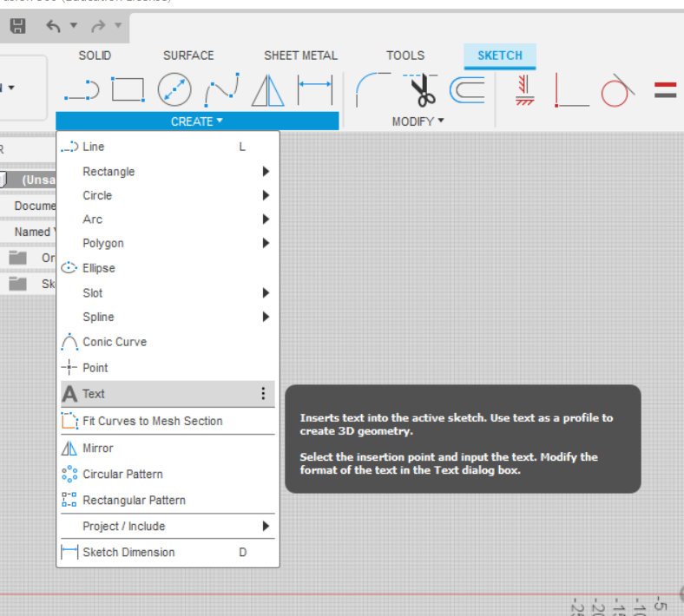Image resolution: width=684 pixels, height=616 pixels.
Task: Open the Undo history dropdown arrow
Action: point(74,25)
